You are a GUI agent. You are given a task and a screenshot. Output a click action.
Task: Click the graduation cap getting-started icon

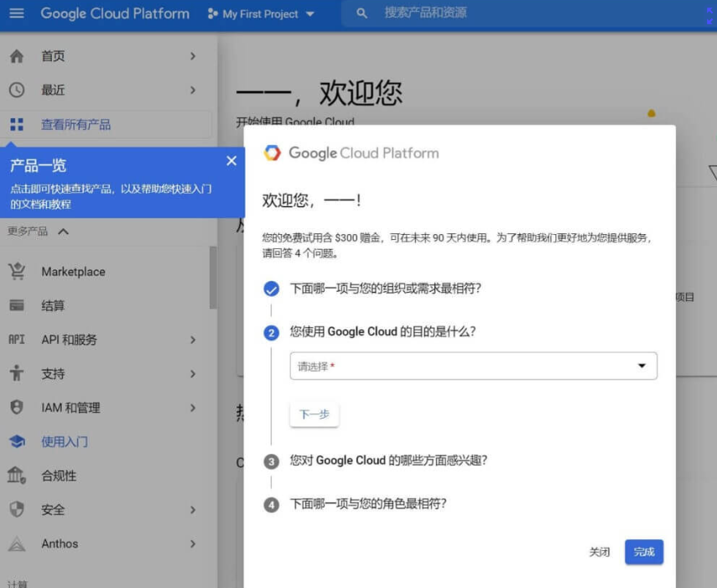[x=17, y=441]
